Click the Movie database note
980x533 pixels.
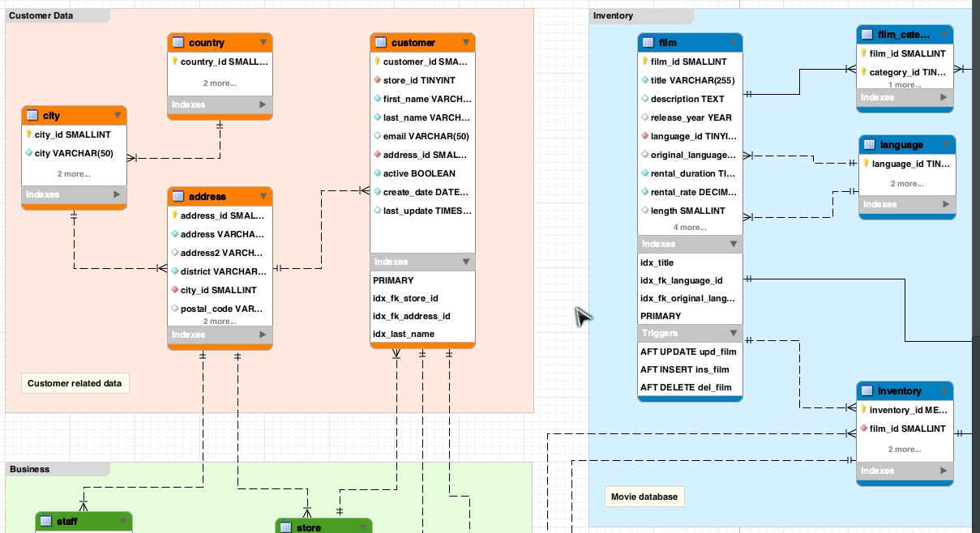click(644, 497)
